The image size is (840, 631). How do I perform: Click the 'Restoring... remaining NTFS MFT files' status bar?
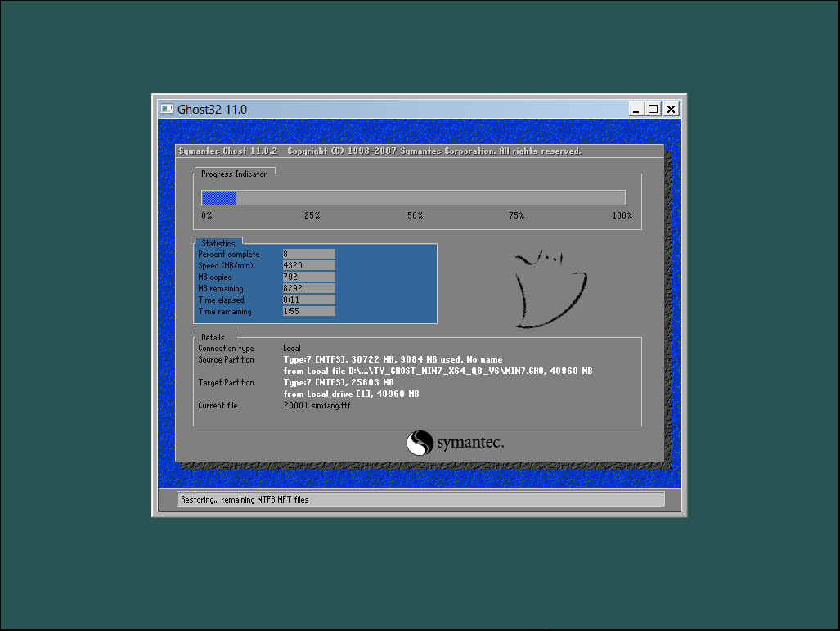click(x=420, y=499)
